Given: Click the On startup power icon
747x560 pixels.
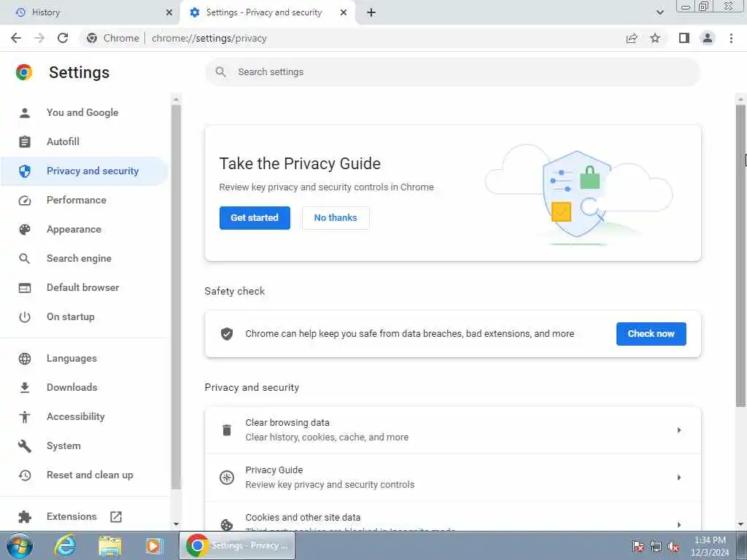Looking at the screenshot, I should click(25, 317).
